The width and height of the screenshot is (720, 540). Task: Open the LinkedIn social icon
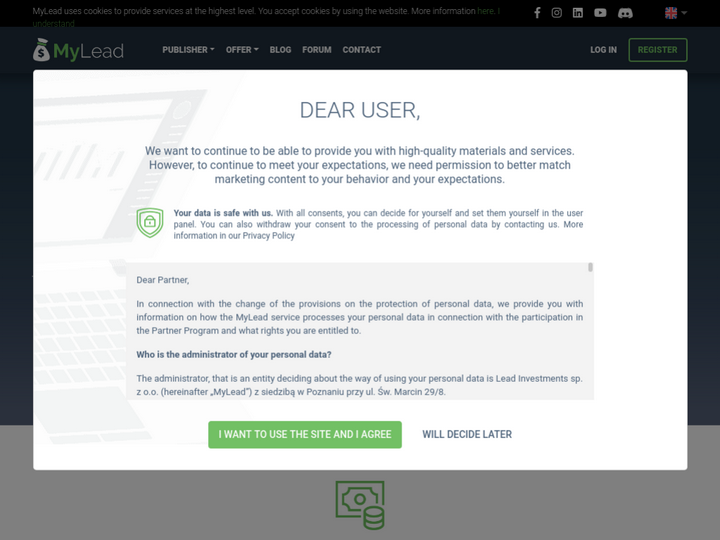pyautogui.click(x=578, y=13)
